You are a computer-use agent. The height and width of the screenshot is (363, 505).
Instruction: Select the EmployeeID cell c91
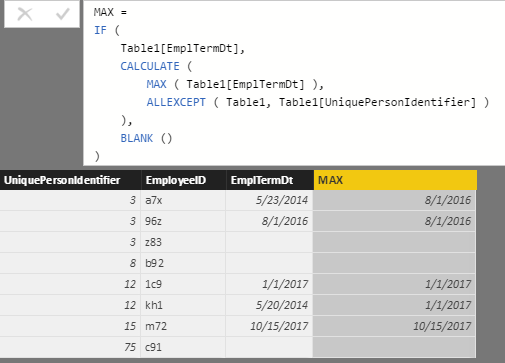click(x=183, y=347)
